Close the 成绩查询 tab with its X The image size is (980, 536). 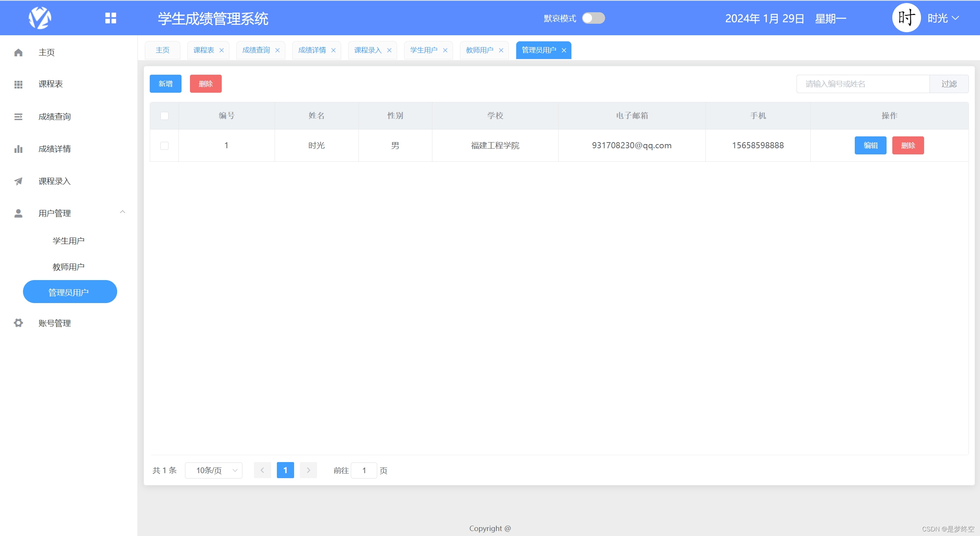pos(278,50)
